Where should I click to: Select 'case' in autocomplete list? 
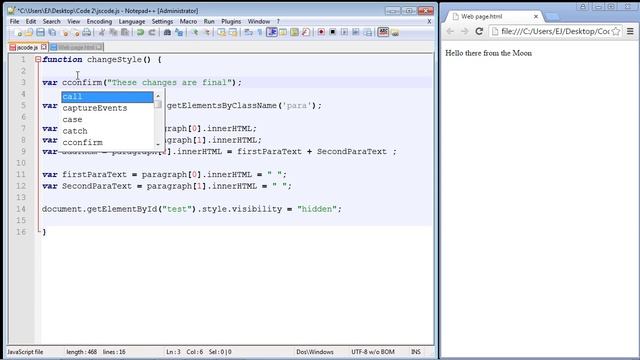coord(107,120)
